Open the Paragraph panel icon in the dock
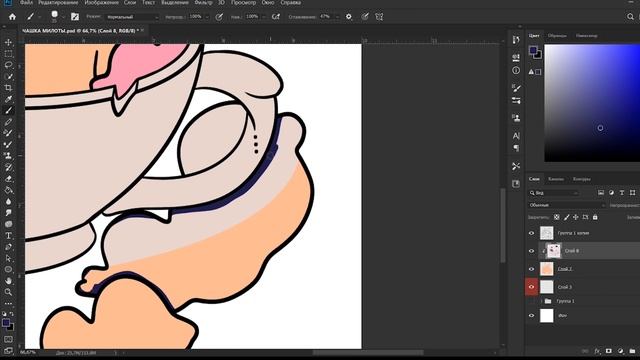This screenshot has height=360, width=640. pyautogui.click(x=516, y=148)
